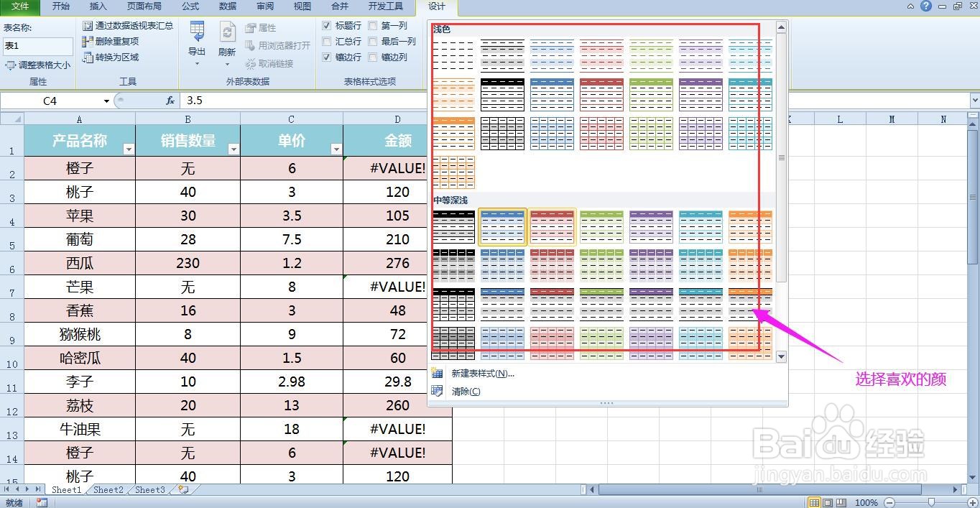
Task: Switch to the Home (开始) tab
Action: tap(61, 6)
